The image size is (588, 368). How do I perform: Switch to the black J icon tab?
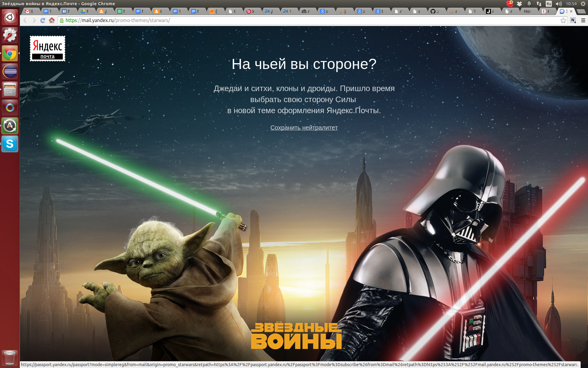492,11
